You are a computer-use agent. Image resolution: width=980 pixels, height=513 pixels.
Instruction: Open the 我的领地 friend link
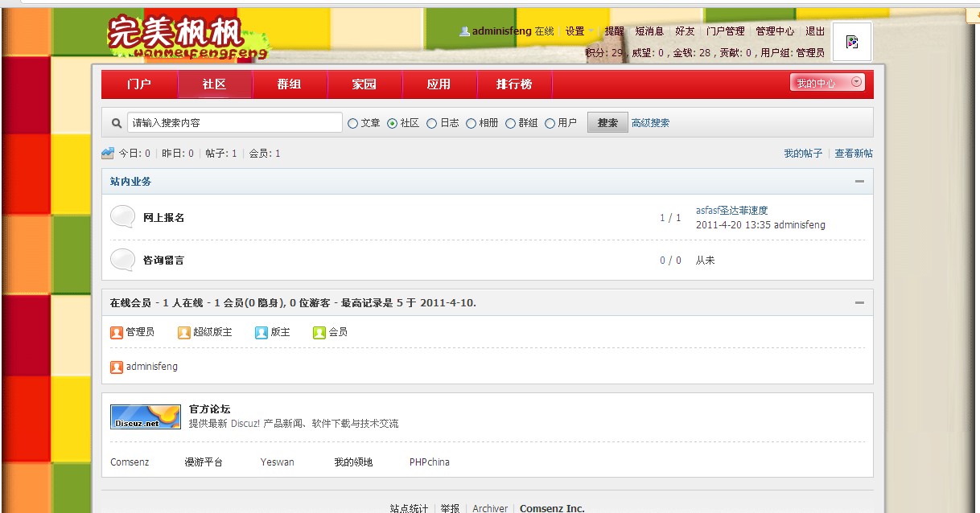pos(353,462)
